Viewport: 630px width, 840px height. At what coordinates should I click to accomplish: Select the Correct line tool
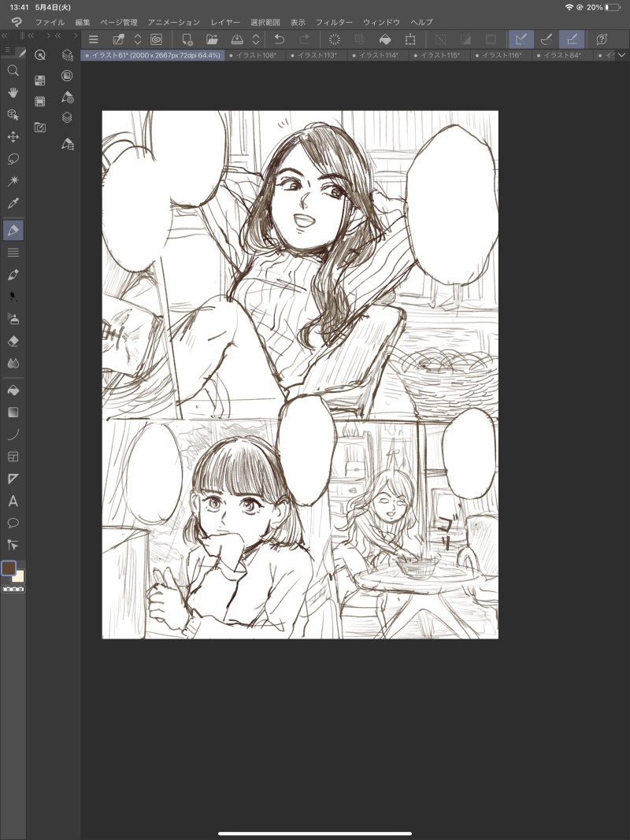coord(13,546)
